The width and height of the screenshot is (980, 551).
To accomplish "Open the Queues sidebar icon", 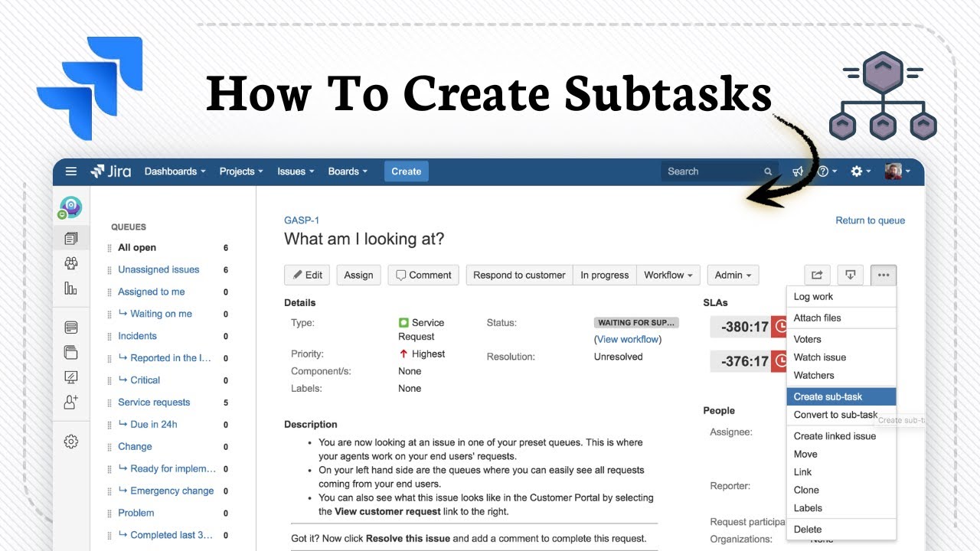I will [71, 239].
